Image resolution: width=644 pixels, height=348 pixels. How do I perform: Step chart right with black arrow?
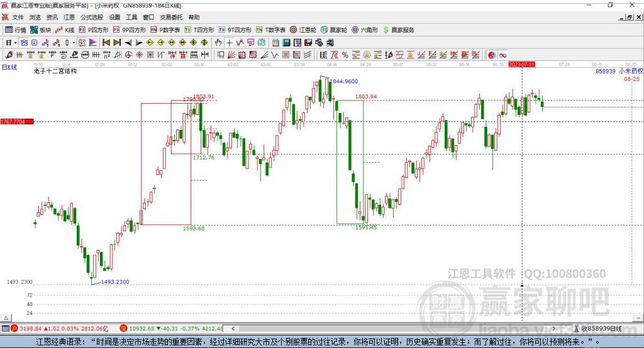click(139, 43)
